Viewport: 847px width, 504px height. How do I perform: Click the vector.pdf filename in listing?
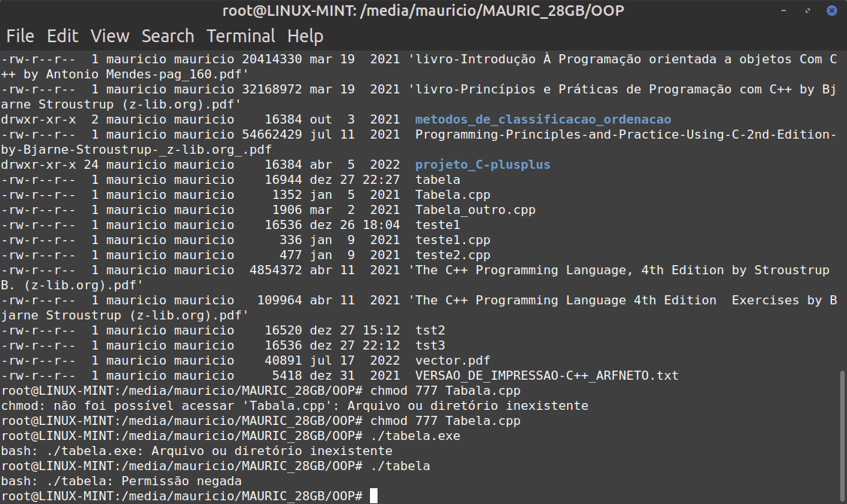tap(452, 361)
